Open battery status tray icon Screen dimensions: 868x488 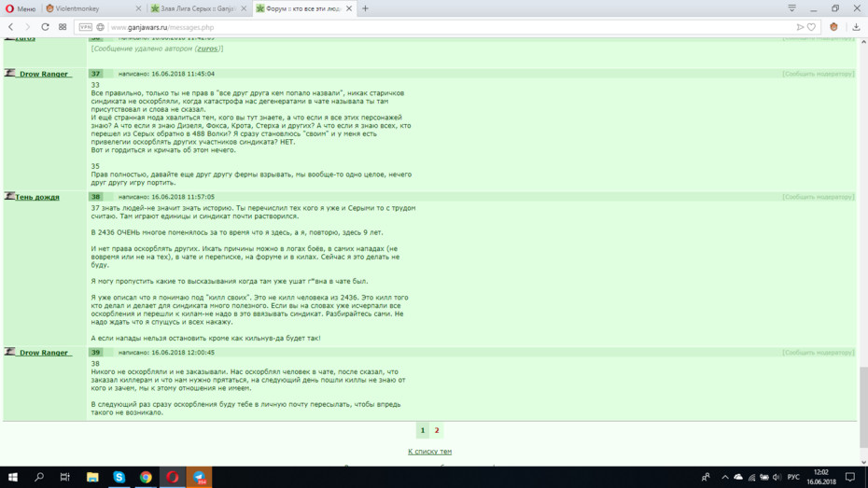763,477
